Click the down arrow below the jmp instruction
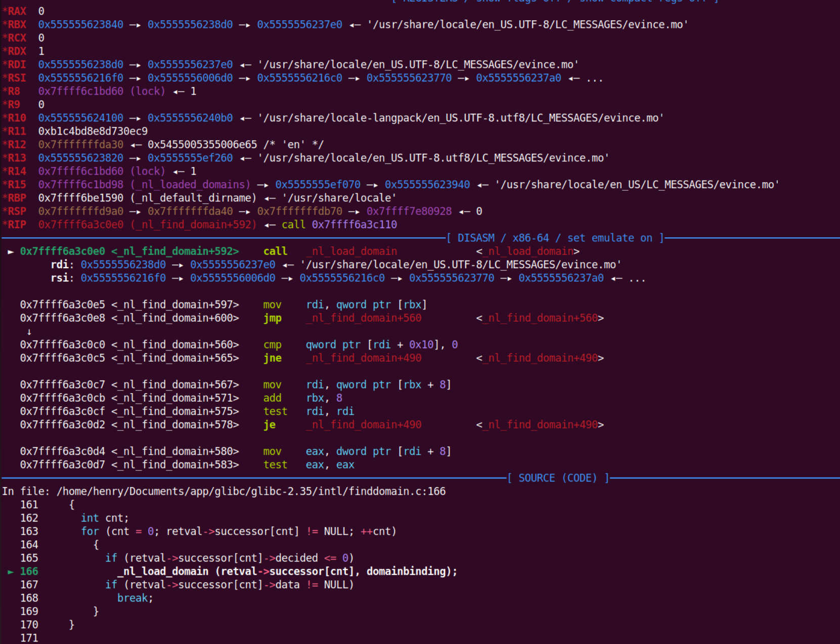The height and width of the screenshot is (644, 840). coord(29,332)
